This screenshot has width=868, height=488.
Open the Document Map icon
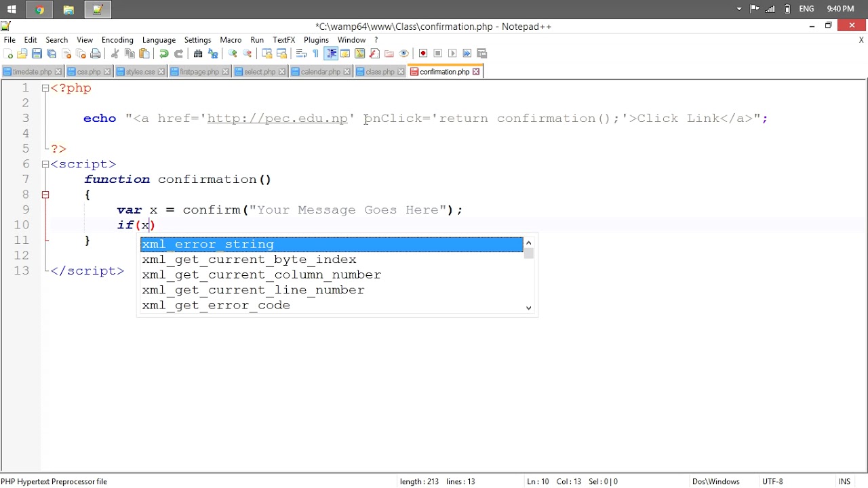pyautogui.click(x=359, y=54)
